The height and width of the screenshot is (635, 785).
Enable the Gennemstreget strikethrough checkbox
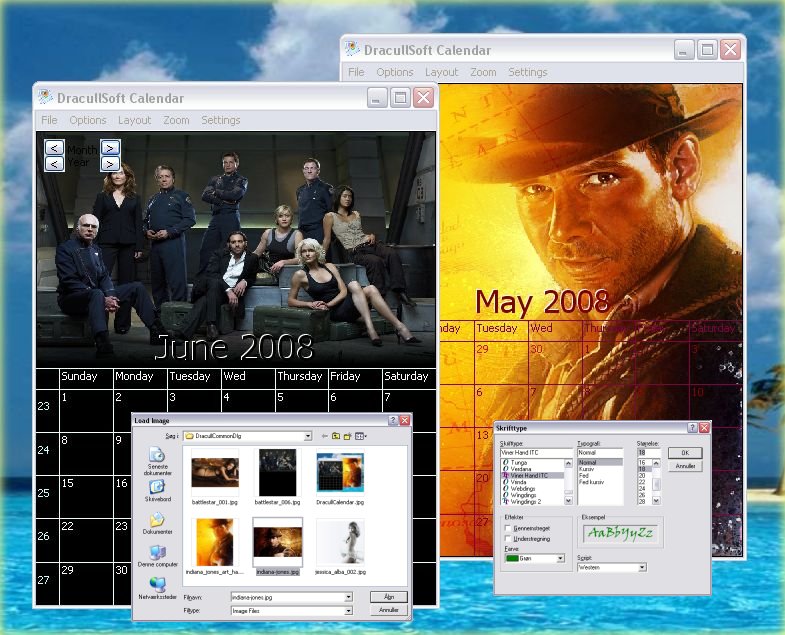point(509,527)
